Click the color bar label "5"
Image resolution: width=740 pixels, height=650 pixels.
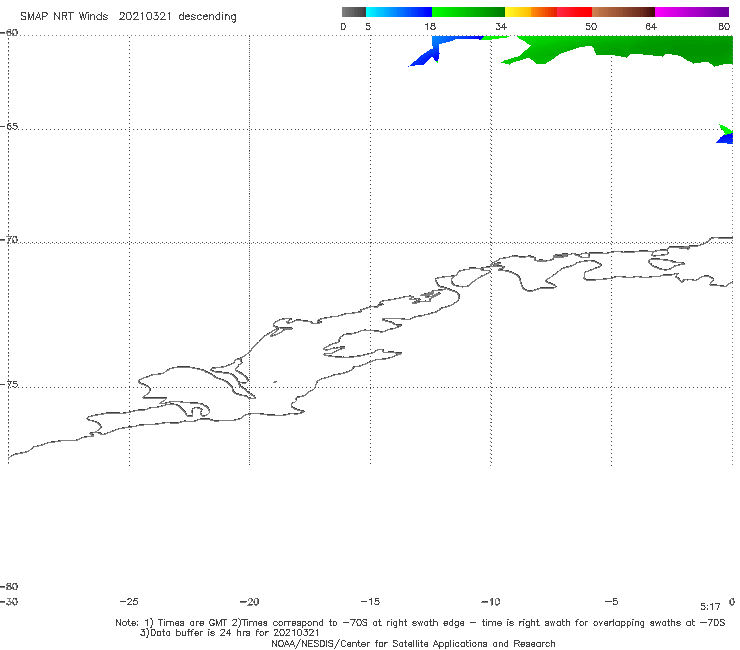pos(368,27)
